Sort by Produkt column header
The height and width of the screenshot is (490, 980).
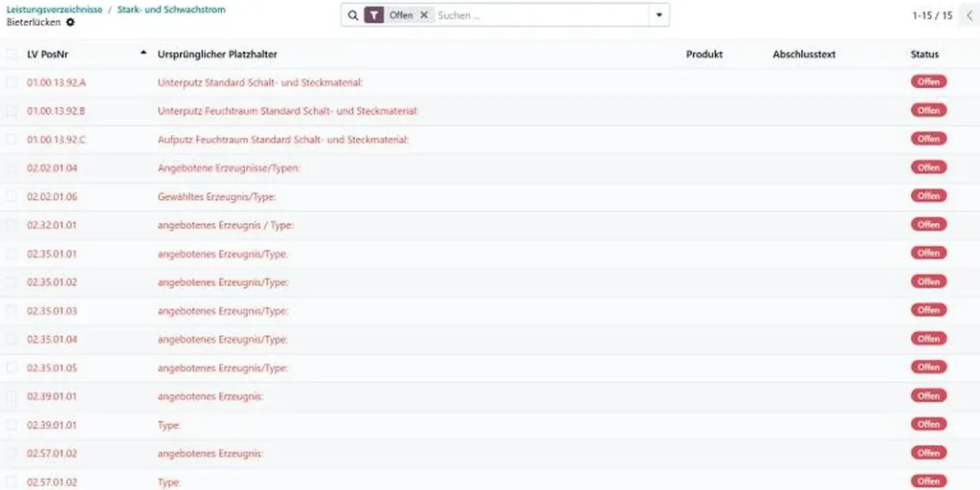tap(704, 55)
